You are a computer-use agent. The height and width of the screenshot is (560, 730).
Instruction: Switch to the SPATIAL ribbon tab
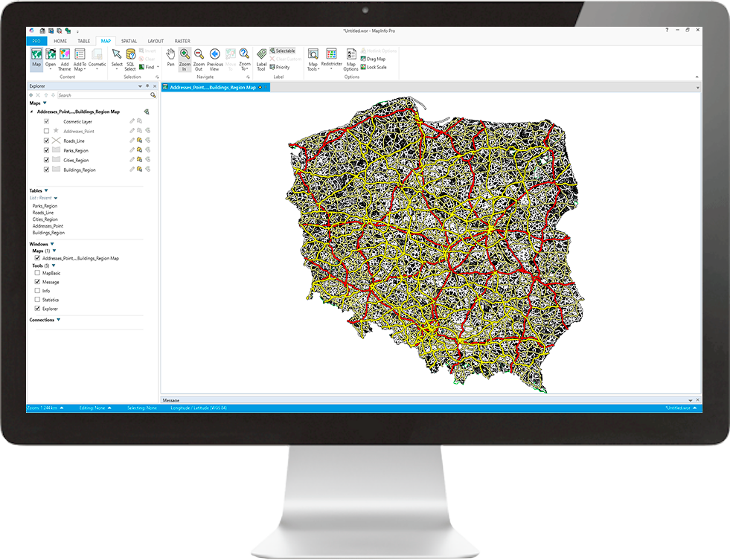[129, 41]
